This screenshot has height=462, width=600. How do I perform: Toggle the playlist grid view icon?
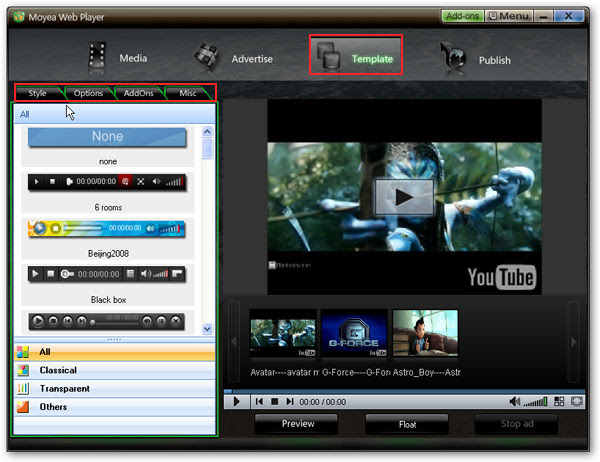point(559,401)
